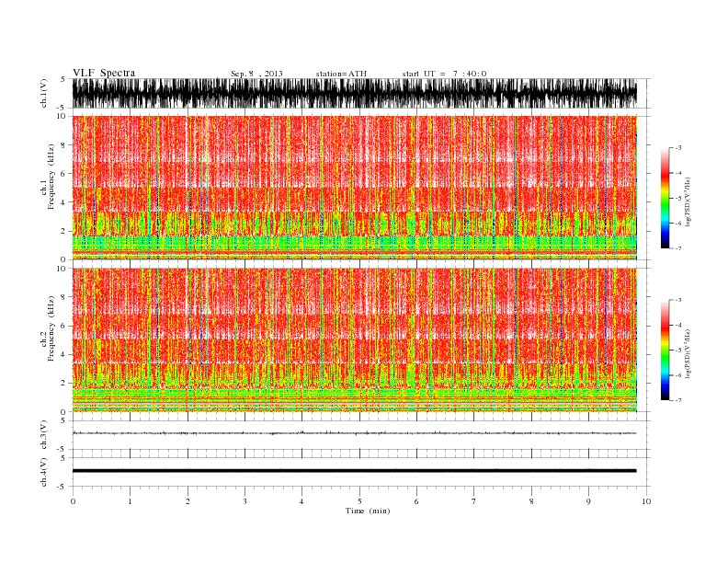Click inside the ch.1 spectrogram panel
The height and width of the screenshot is (563, 728).
tap(354, 188)
